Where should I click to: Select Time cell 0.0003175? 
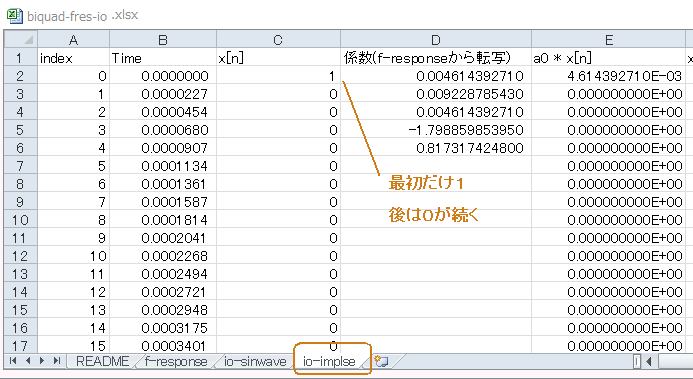[163, 328]
